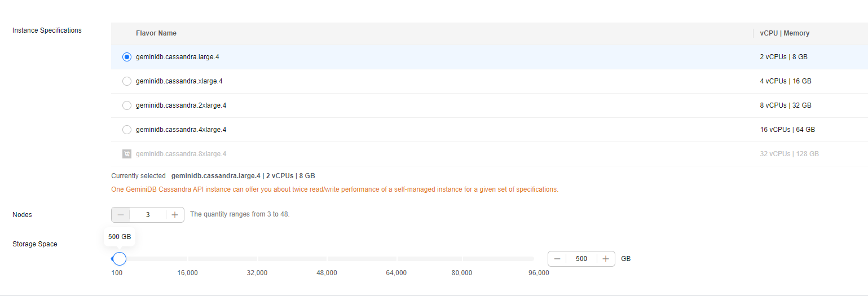Screen dimensions: 868x296
Task: Decrease node count with the minus button
Action: [x=121, y=215]
